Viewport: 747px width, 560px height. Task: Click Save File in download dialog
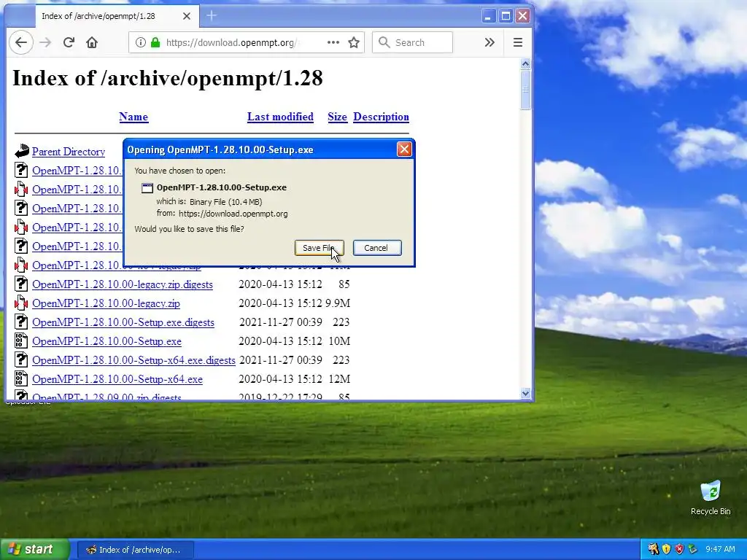[x=320, y=248]
